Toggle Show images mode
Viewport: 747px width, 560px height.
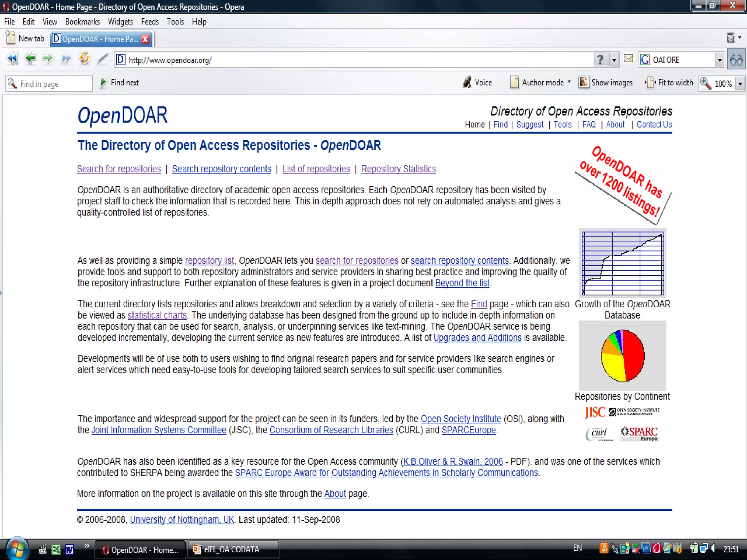click(606, 83)
